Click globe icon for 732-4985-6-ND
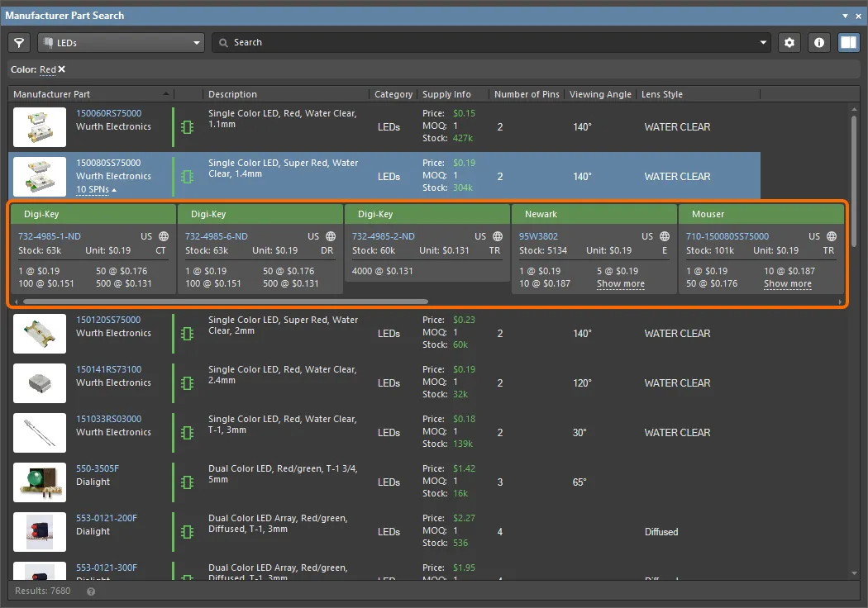 click(x=331, y=236)
